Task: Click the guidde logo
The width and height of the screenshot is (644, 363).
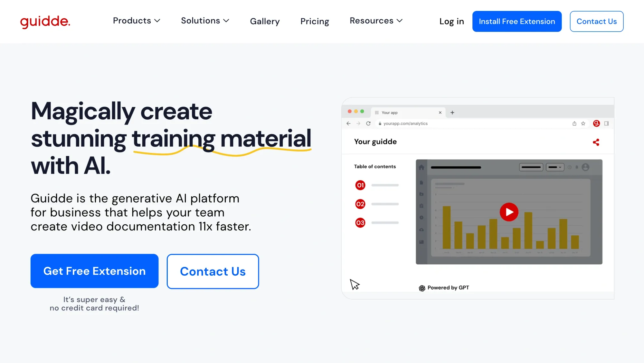Action: pos(45,22)
